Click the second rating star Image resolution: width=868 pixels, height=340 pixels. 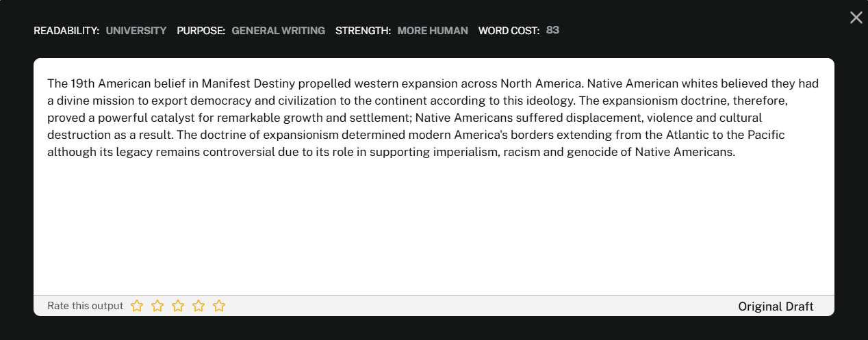pyautogui.click(x=157, y=306)
